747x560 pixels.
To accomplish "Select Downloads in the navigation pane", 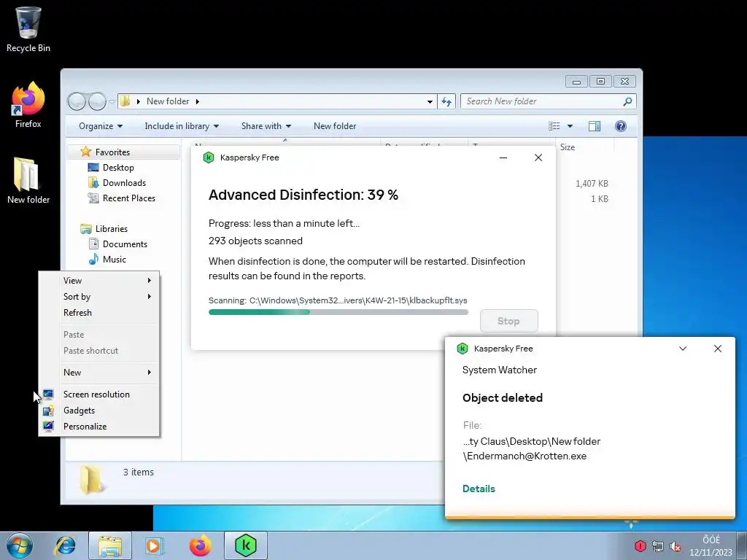I will click(124, 183).
